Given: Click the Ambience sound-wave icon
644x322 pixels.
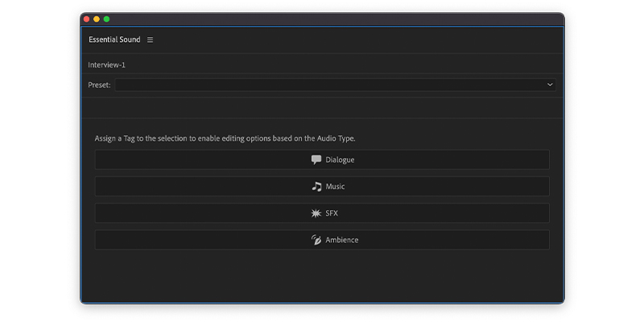Looking at the screenshot, I should 316,240.
